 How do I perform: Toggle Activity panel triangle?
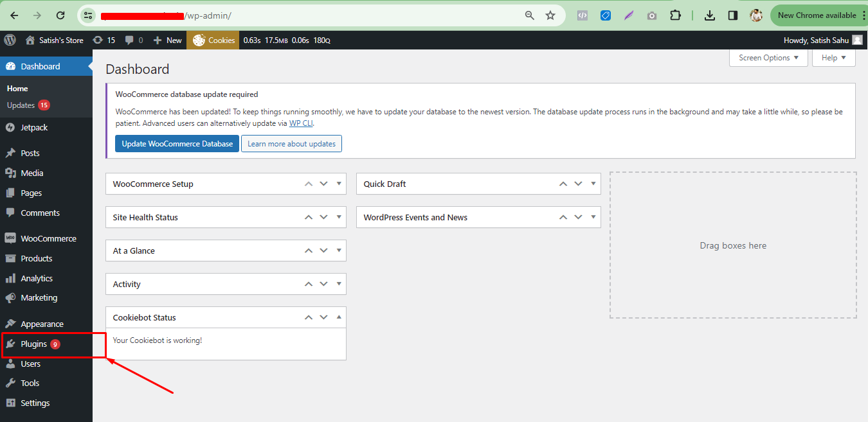339,284
